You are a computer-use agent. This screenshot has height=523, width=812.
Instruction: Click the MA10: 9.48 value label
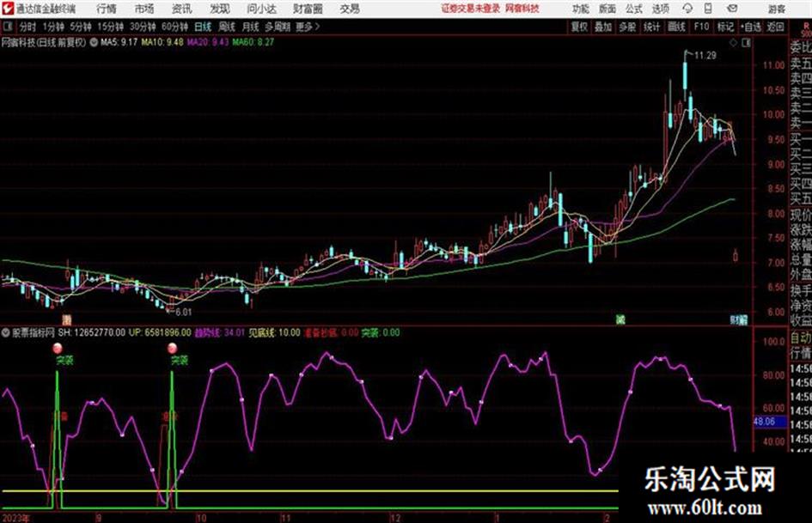tap(162, 42)
